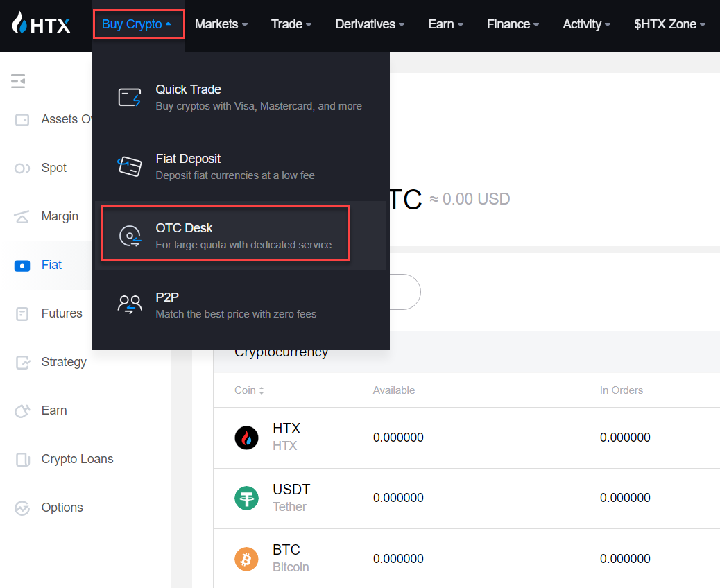Click the Earn sidebar icon
The image size is (720, 588).
click(x=22, y=410)
